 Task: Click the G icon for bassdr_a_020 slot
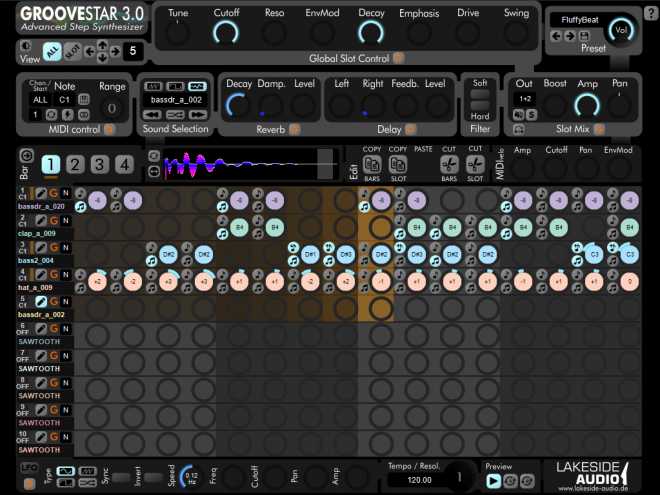(x=53, y=193)
